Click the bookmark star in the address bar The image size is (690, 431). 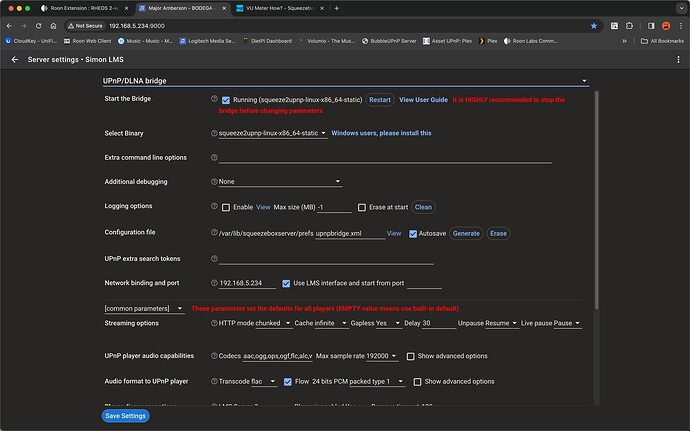coord(594,26)
